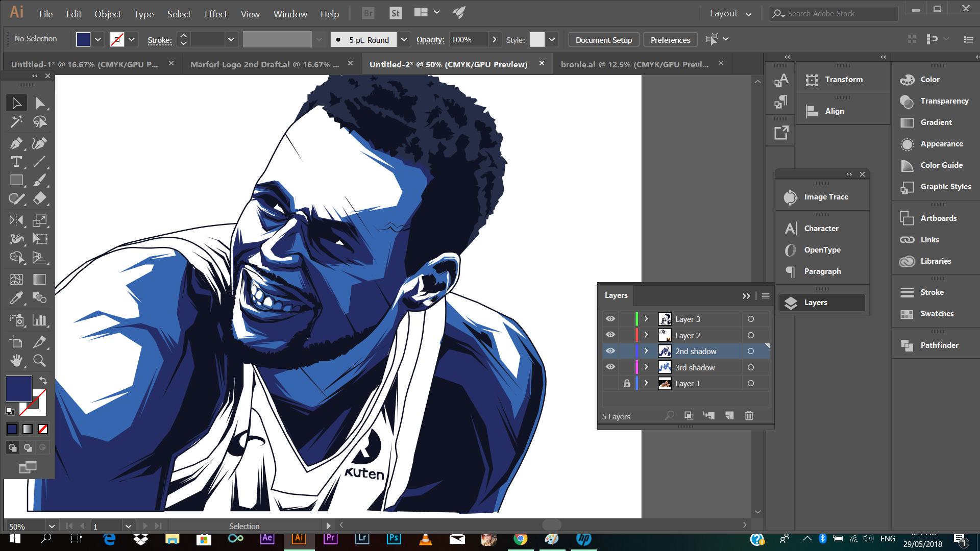Screen dimensions: 980x551
Task: Select the Scale tool
Action: click(x=40, y=220)
